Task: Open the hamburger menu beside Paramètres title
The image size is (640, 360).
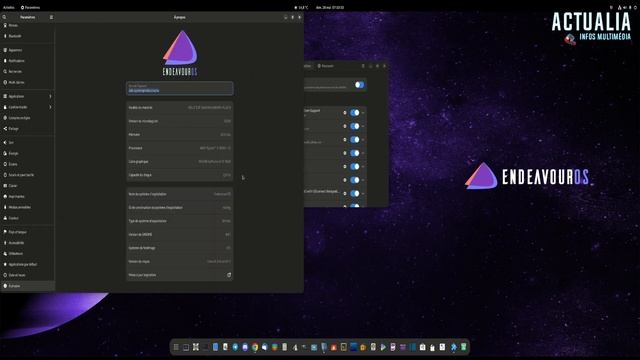Action: tap(51, 17)
